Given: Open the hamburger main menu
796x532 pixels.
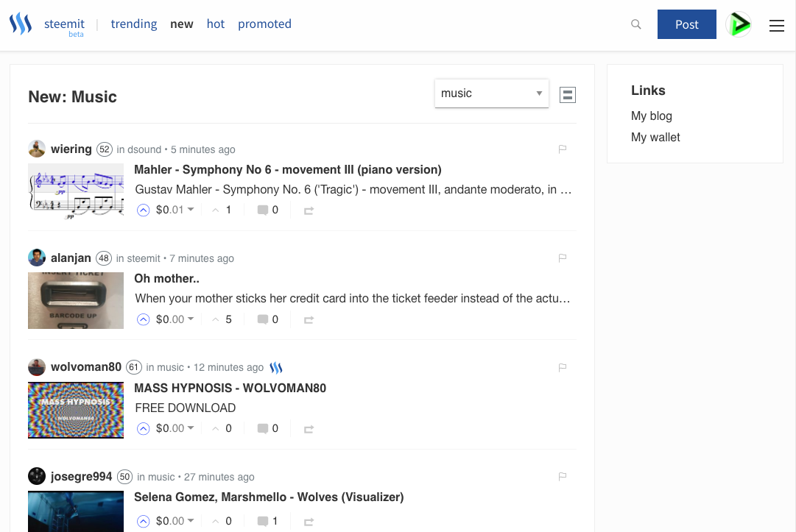Looking at the screenshot, I should 776,25.
